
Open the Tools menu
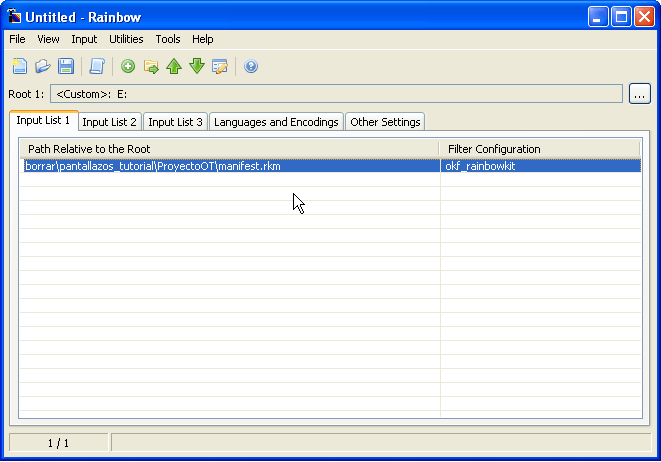pos(168,39)
